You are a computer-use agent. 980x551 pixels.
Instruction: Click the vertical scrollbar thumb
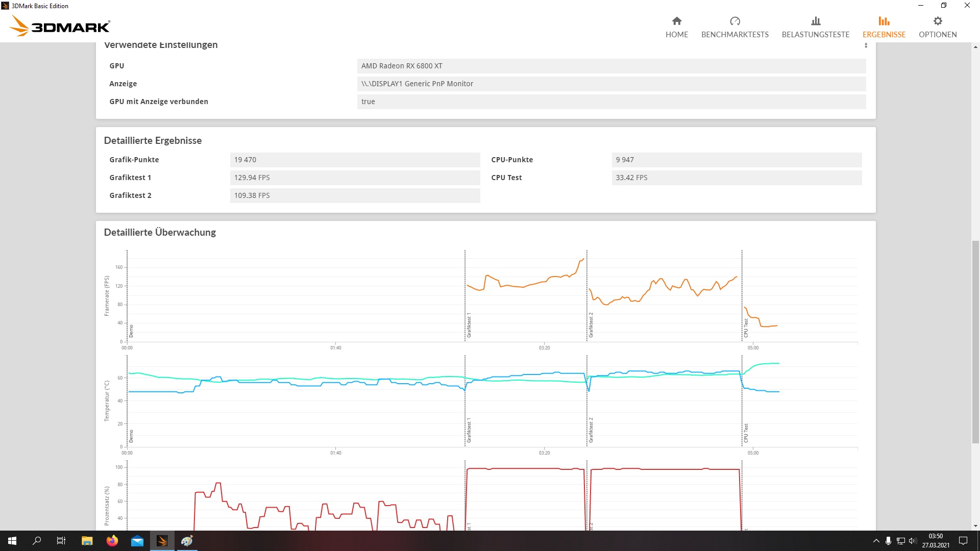tap(975, 342)
